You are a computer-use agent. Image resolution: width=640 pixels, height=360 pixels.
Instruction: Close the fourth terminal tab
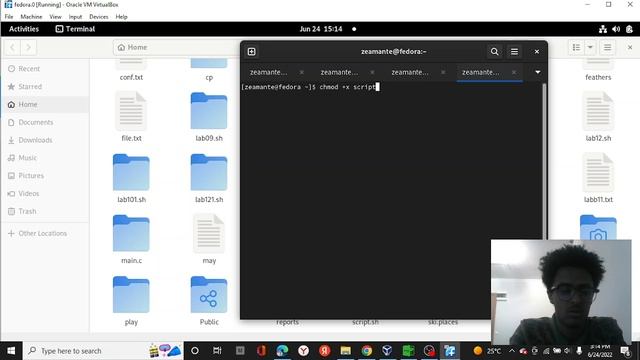514,72
